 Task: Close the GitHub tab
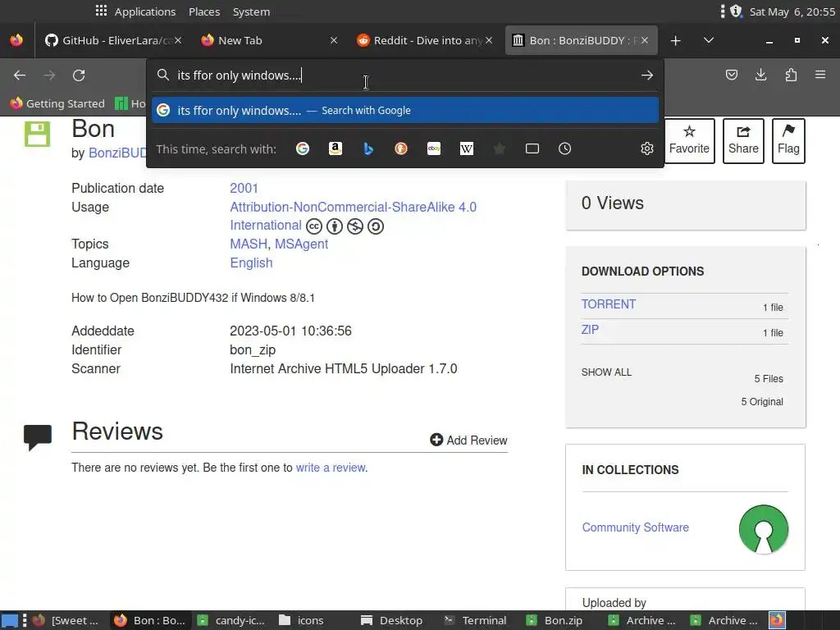point(178,40)
